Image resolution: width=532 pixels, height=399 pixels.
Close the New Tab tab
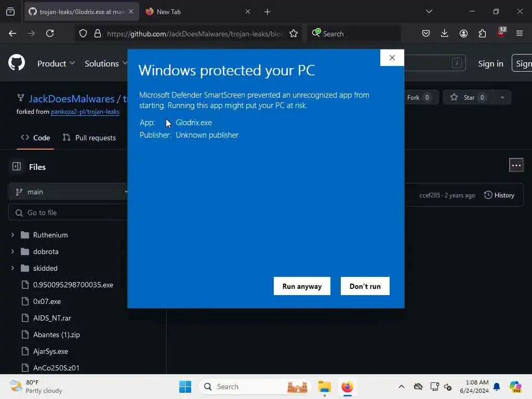248,11
